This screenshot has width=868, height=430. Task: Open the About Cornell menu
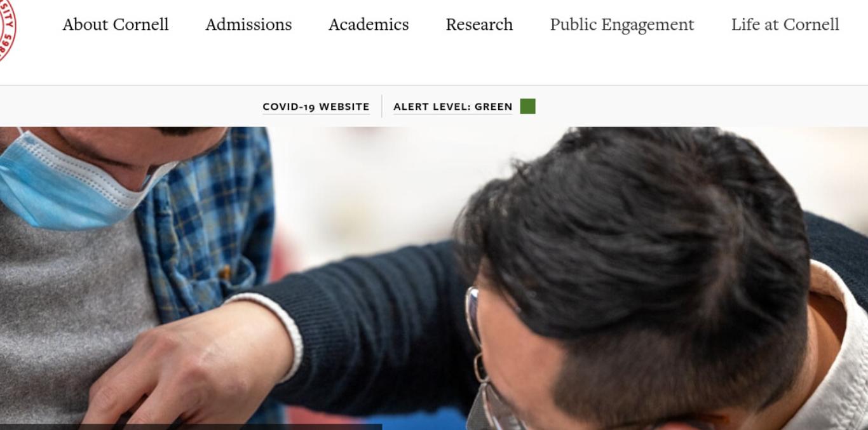pos(116,25)
